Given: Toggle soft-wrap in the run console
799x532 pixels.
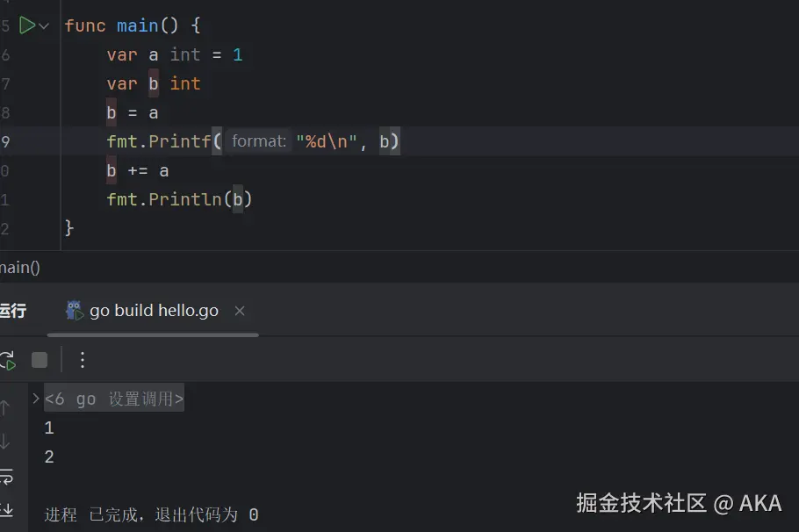Looking at the screenshot, I should (x=6, y=477).
